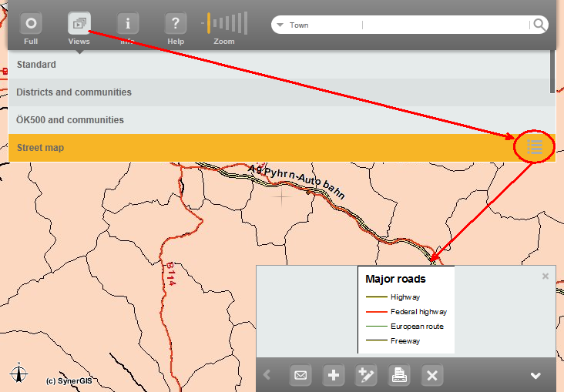Viewport: 564px width, 392px height.
Task: Open the Help icon
Action: tap(176, 23)
